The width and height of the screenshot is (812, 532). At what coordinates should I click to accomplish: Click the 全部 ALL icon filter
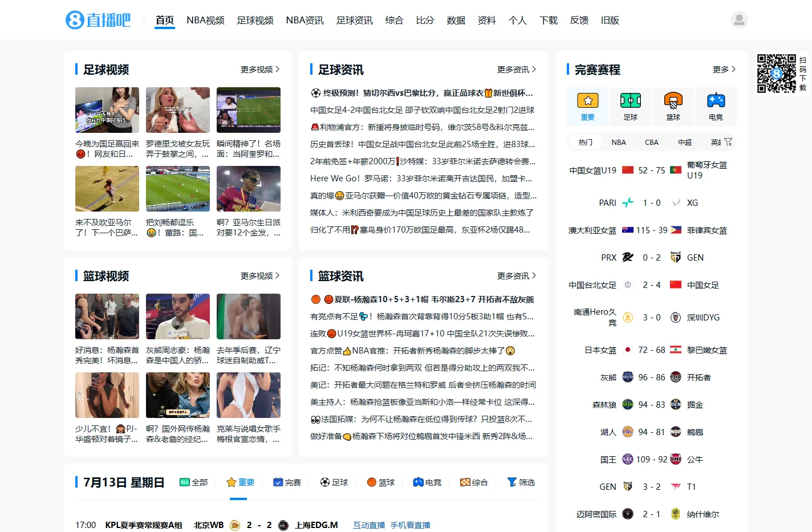(x=194, y=482)
